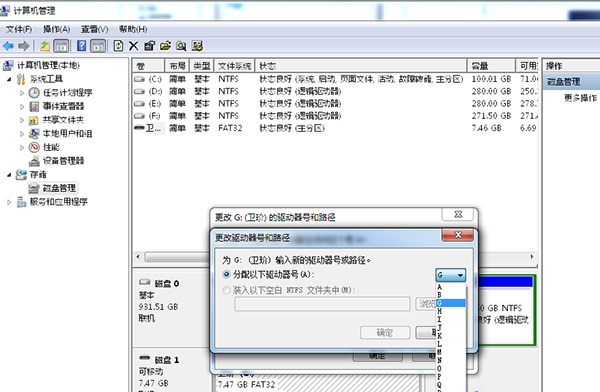Open 任务计划程序 tree node

[67, 93]
